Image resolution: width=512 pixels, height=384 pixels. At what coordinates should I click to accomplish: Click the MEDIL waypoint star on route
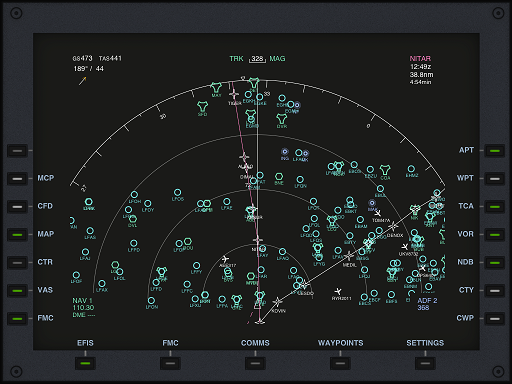(348, 256)
